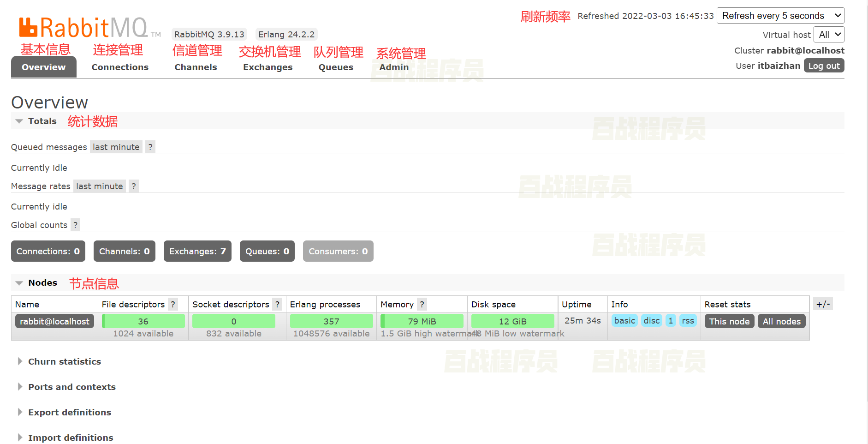868x444 pixels.
Task: Open Channels: 0 count link
Action: click(125, 251)
